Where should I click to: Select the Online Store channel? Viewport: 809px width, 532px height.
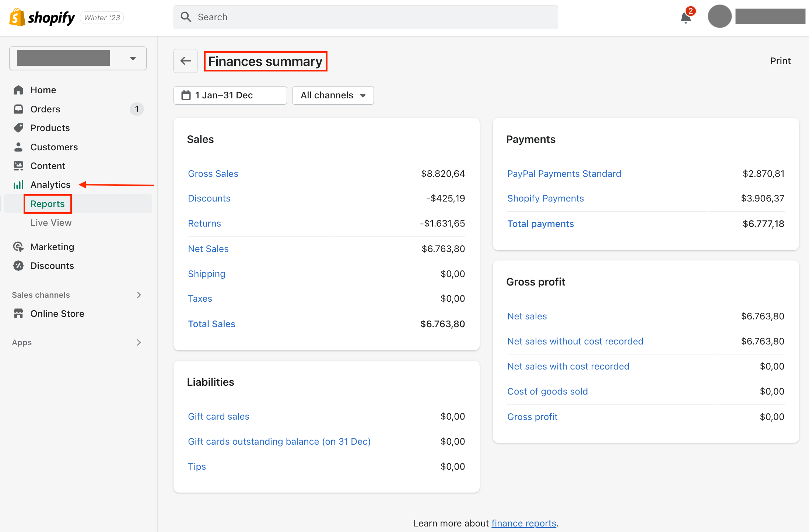pyautogui.click(x=57, y=313)
